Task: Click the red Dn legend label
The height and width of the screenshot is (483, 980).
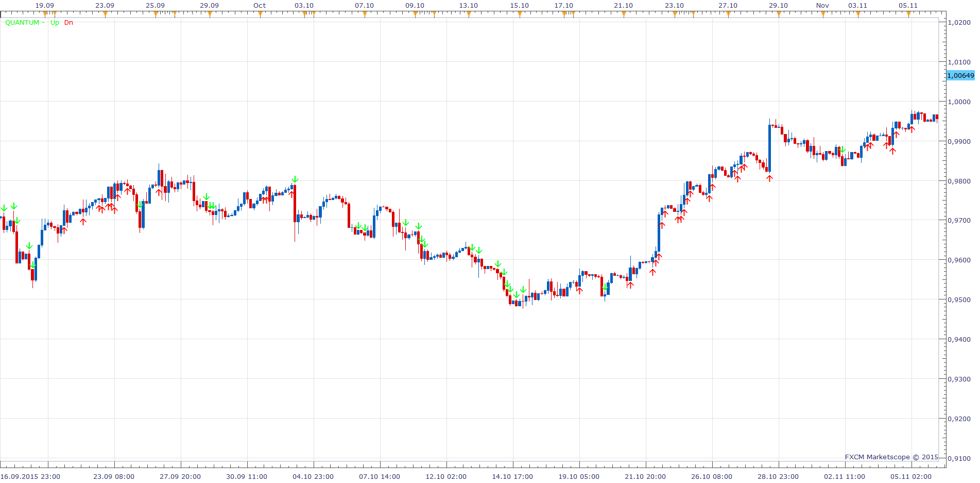Action: click(68, 23)
